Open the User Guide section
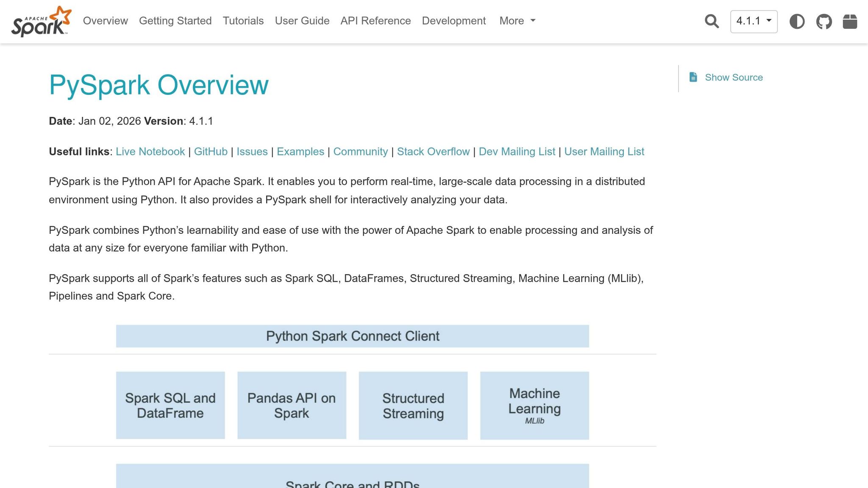 [x=302, y=21]
